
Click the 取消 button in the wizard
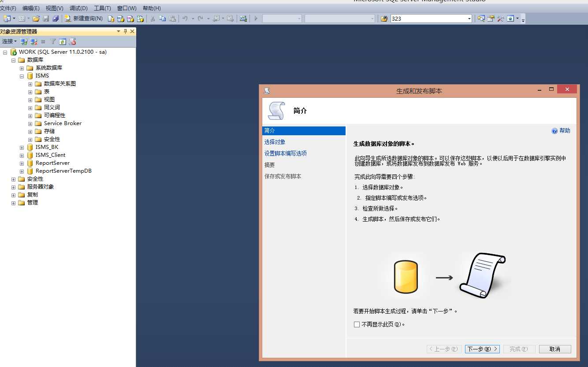click(x=555, y=349)
